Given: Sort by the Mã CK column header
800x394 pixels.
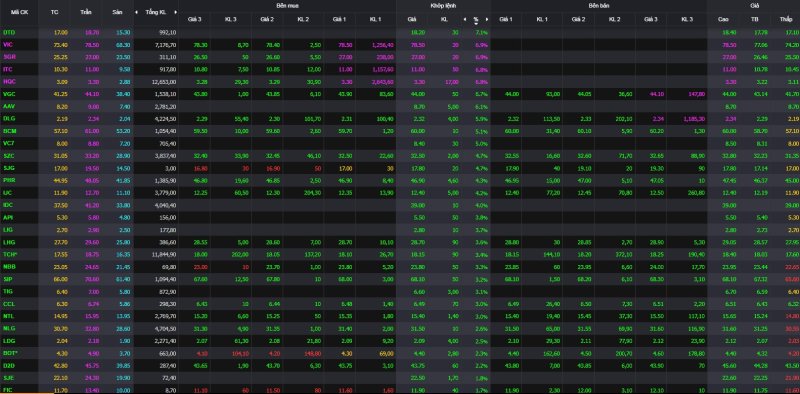Looking at the screenshot, I should [x=19, y=12].
